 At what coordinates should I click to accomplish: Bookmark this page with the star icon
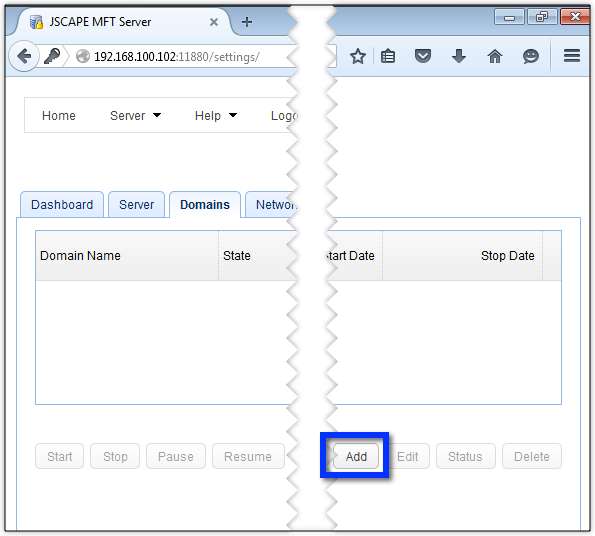(x=357, y=57)
